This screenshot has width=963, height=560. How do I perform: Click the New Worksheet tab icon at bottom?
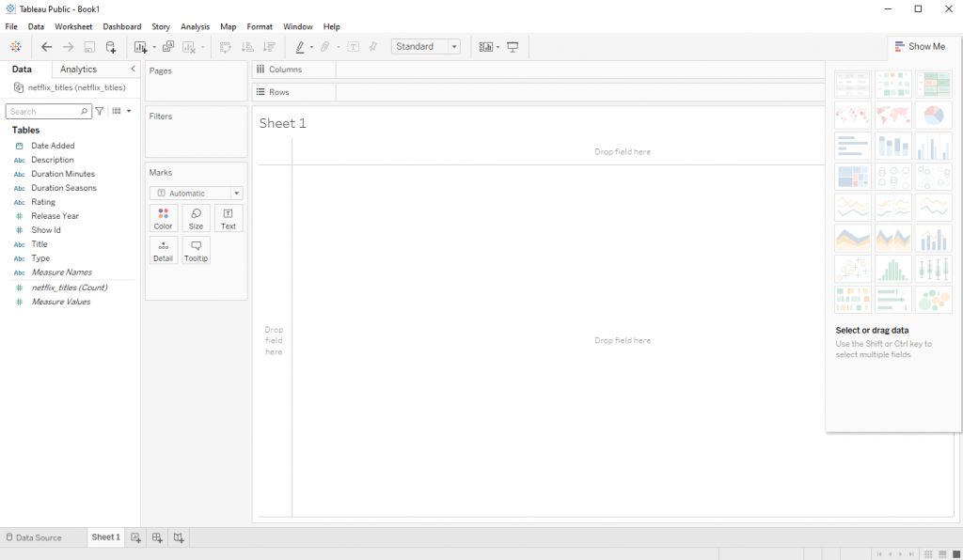[x=135, y=537]
